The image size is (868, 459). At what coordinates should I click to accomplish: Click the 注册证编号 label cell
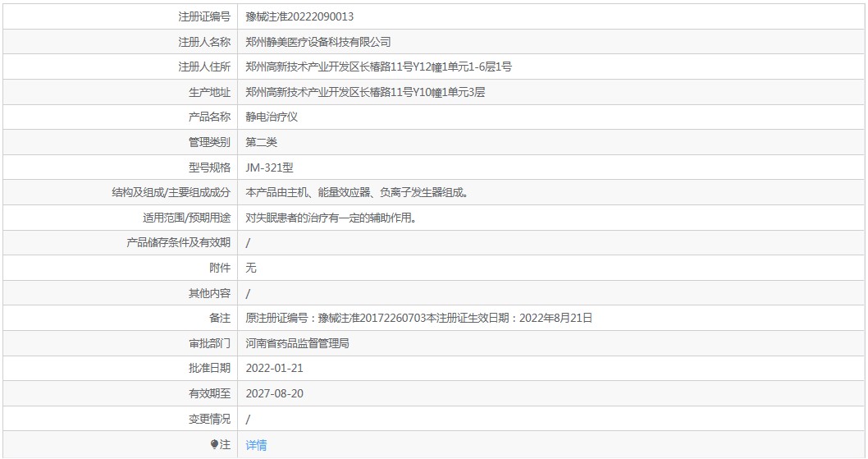204,16
